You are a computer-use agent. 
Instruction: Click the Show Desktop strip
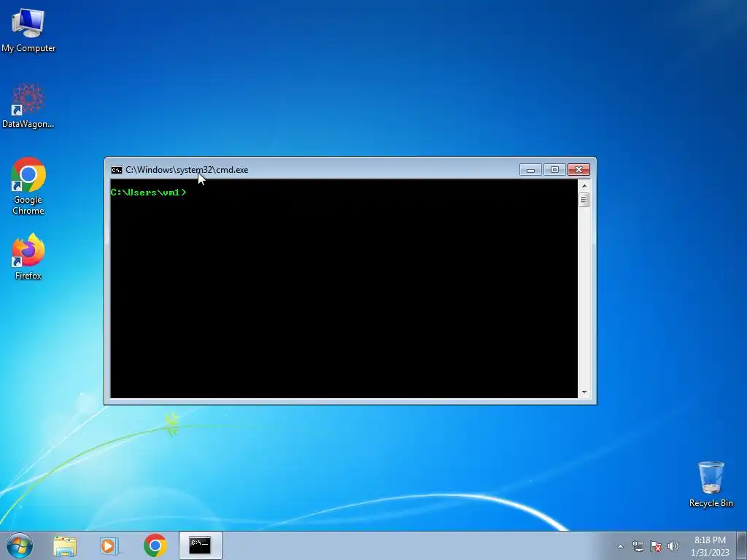(x=743, y=545)
